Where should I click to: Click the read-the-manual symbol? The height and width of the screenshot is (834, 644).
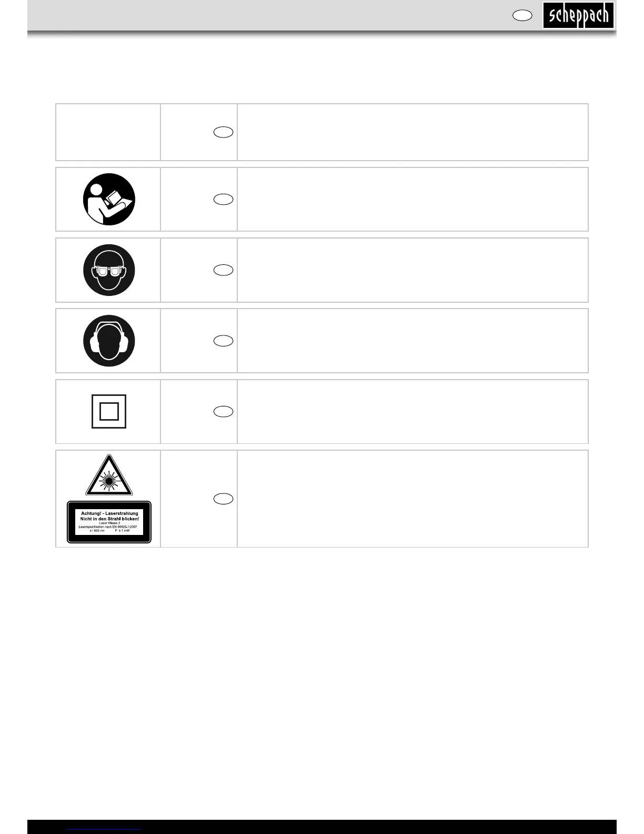109,199
